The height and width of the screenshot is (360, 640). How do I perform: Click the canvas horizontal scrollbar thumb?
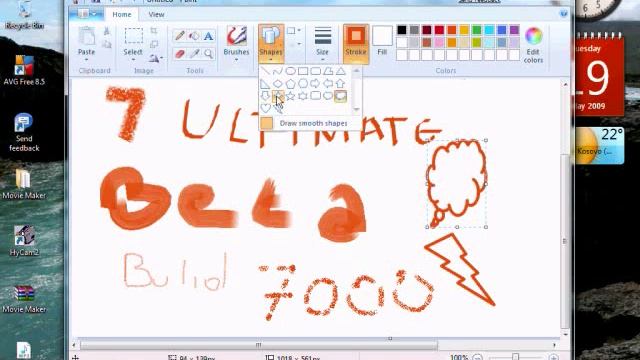259,345
